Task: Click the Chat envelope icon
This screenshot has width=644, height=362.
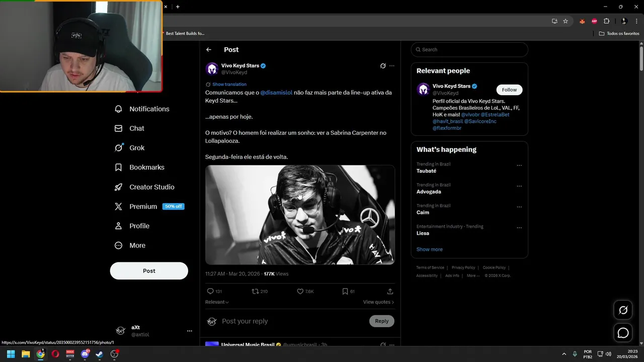Action: (x=119, y=129)
